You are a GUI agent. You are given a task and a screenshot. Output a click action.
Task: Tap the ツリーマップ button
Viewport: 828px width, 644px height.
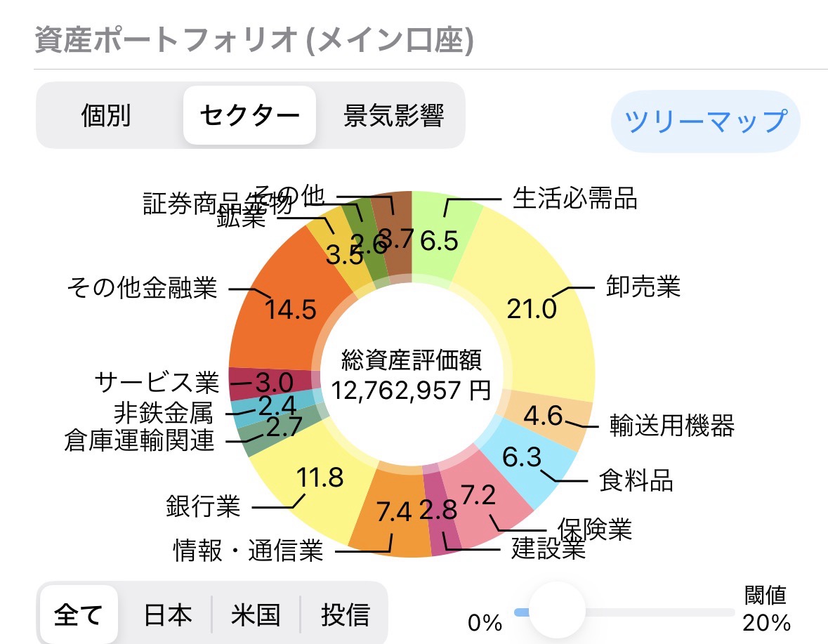click(705, 121)
